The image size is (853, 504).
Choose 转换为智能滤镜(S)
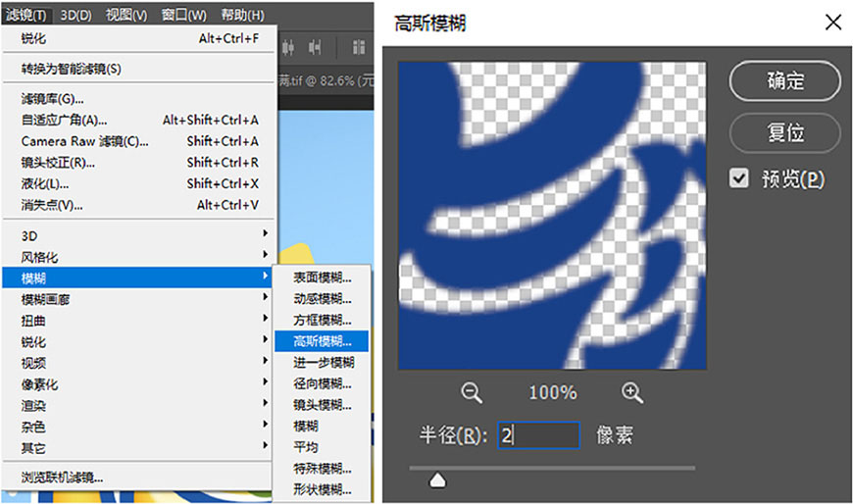pos(139,69)
